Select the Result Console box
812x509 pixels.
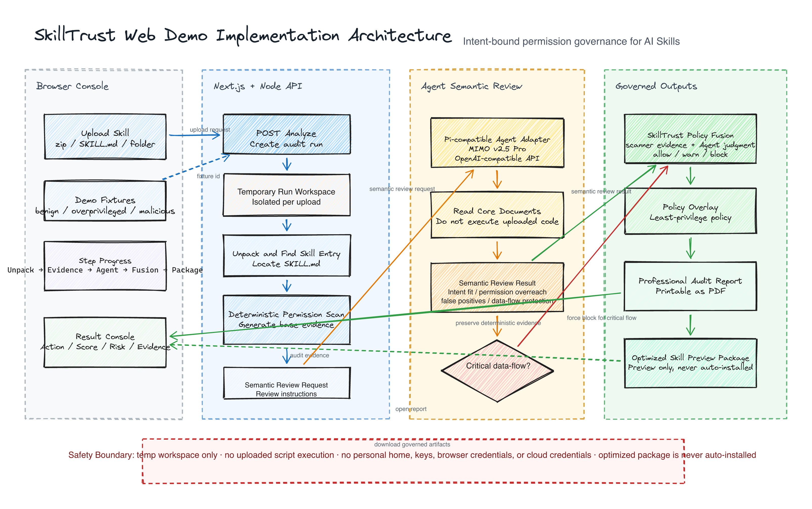(x=105, y=342)
